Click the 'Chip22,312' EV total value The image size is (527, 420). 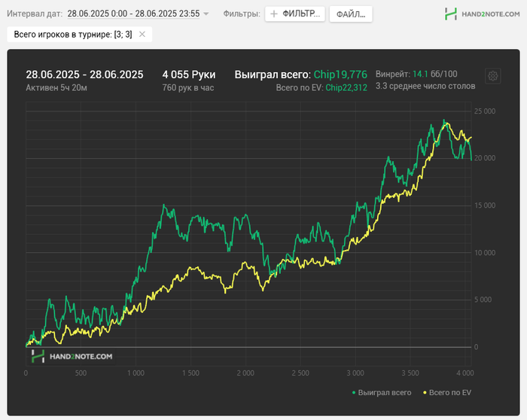(346, 88)
